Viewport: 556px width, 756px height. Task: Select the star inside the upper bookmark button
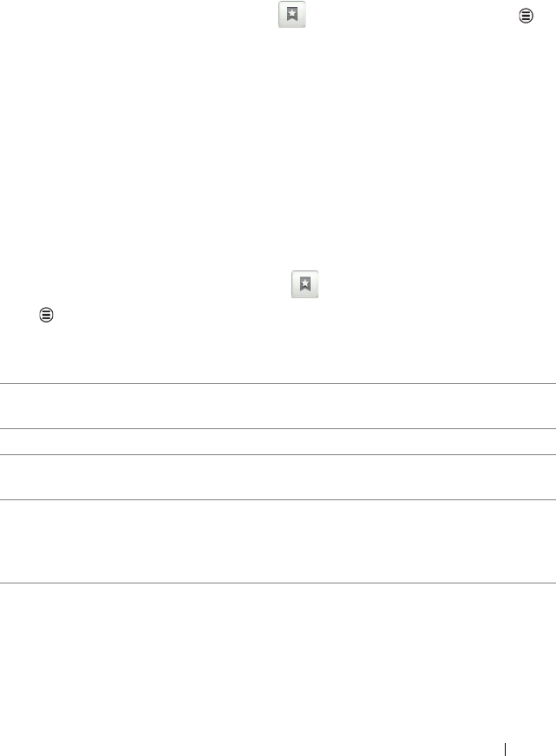coord(291,14)
